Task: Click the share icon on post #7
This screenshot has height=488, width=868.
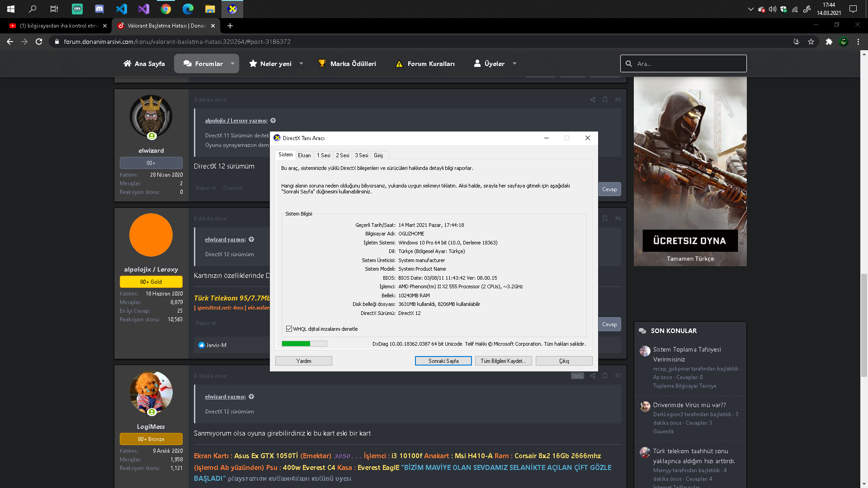Action: pos(593,376)
